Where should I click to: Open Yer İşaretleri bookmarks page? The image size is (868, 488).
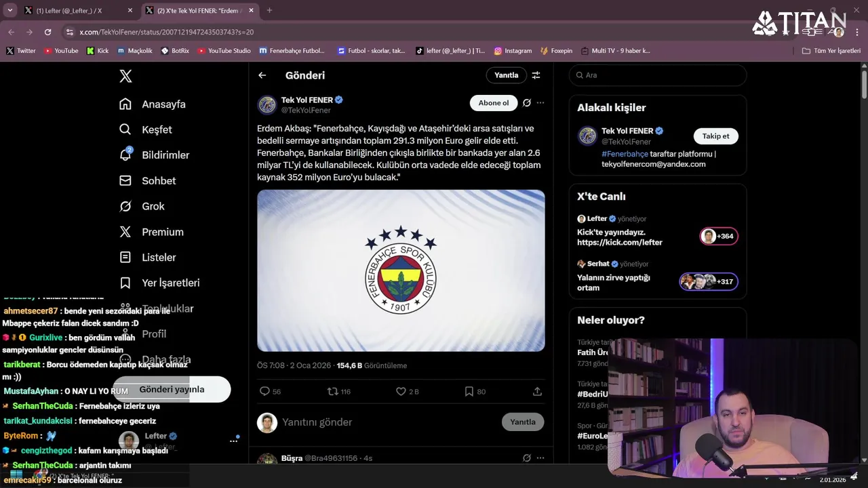[x=159, y=283]
